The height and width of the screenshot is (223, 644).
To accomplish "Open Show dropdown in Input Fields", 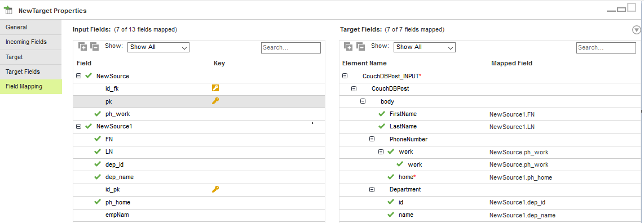I will pos(158,47).
